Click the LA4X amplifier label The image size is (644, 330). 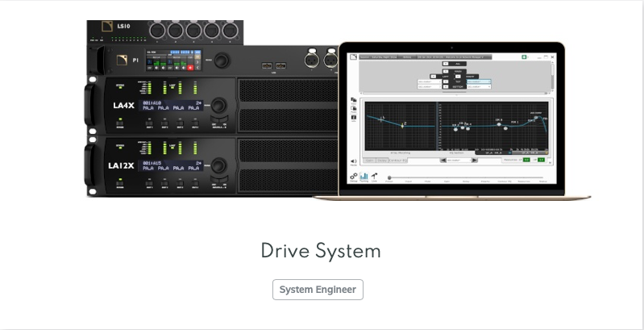[123, 106]
